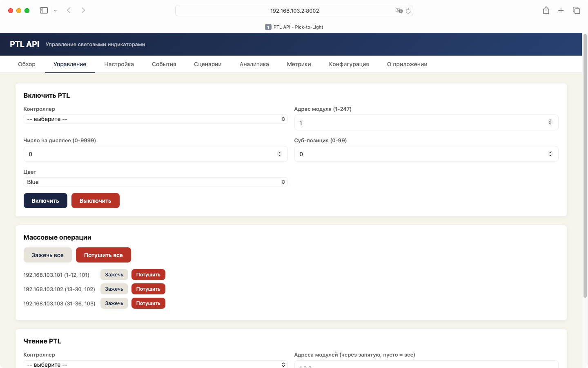Open a new tab with plus icon
The height and width of the screenshot is (368, 588).
pyautogui.click(x=561, y=11)
